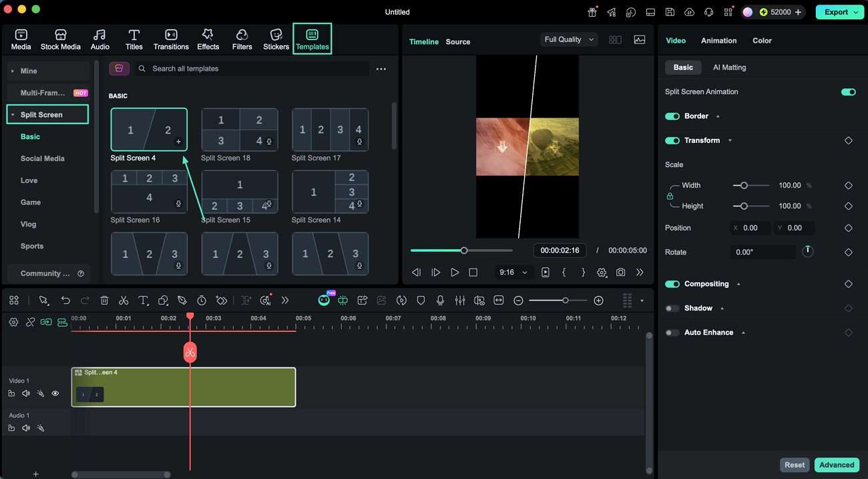This screenshot has height=479, width=868.
Task: Select Social Media category
Action: point(43,158)
